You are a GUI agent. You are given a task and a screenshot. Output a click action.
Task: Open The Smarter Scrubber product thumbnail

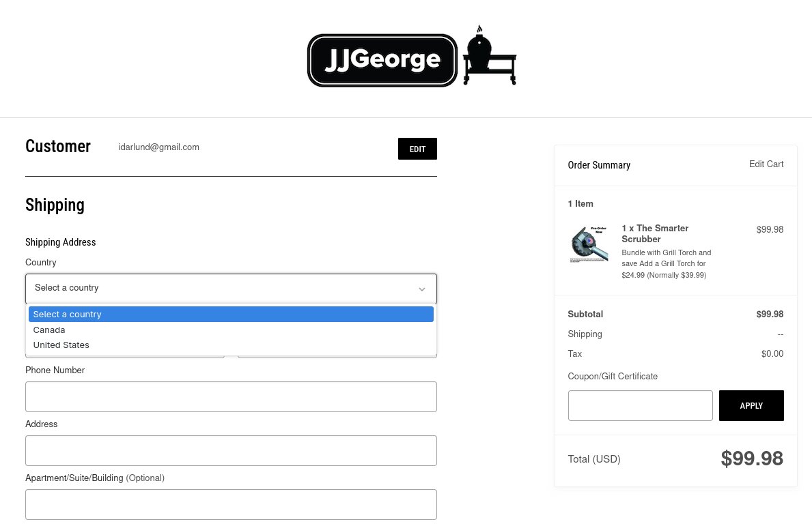589,245
